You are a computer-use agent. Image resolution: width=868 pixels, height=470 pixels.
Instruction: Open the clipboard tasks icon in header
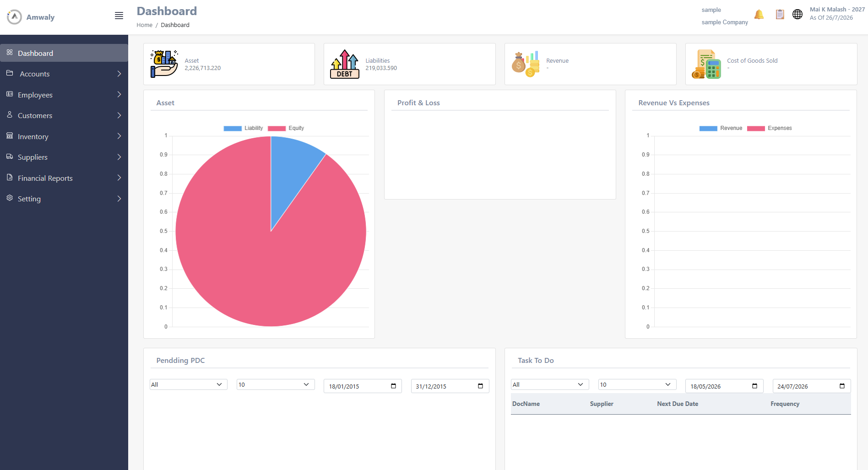[780, 14]
